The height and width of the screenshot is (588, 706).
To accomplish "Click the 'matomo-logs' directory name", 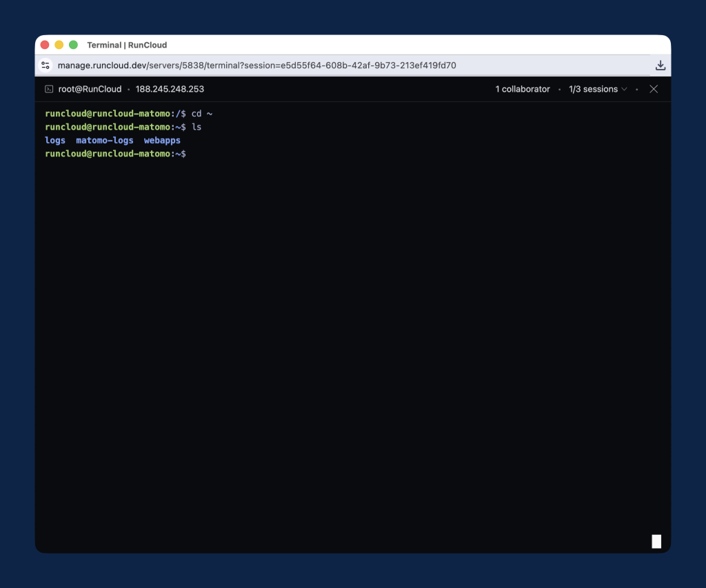I will coord(105,141).
